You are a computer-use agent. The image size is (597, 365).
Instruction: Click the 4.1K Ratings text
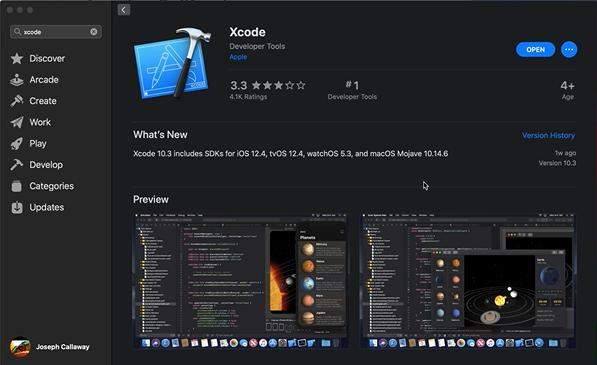pos(248,97)
